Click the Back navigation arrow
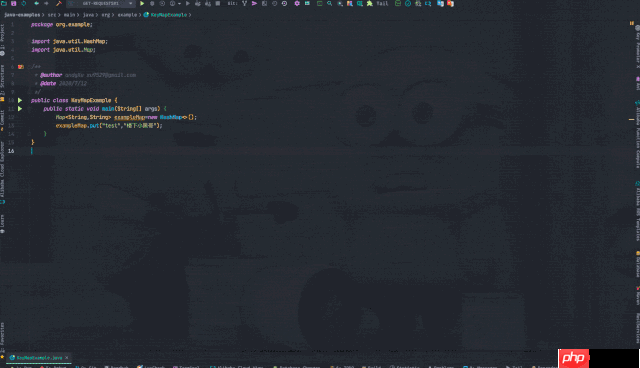Image resolution: width=640 pixels, height=368 pixels. click(36, 4)
